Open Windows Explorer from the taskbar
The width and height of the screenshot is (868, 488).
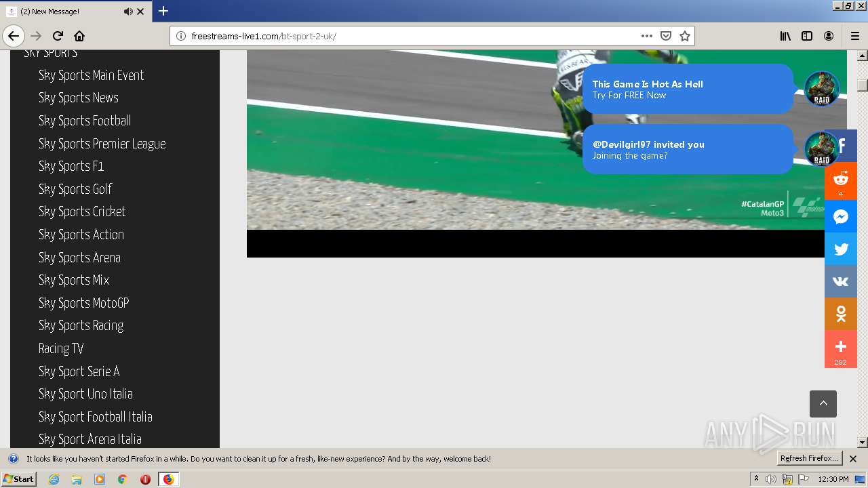click(77, 479)
